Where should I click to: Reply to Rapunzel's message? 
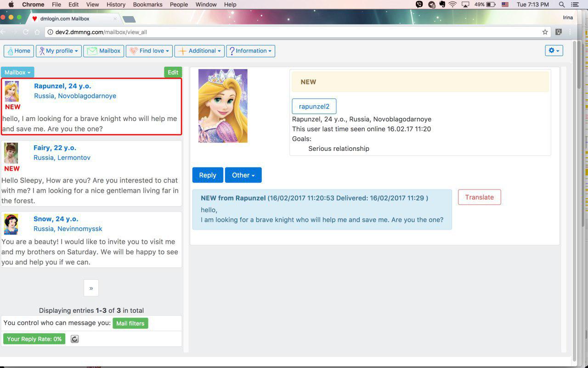pos(208,175)
